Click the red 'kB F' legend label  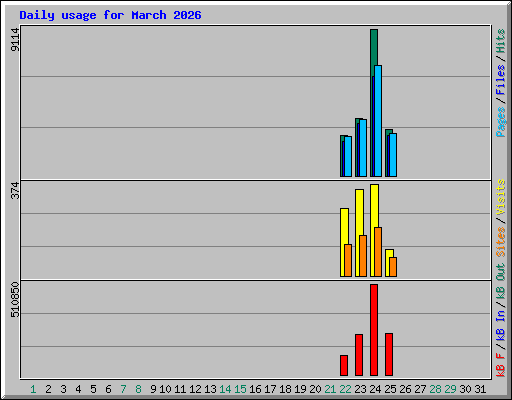point(500,365)
